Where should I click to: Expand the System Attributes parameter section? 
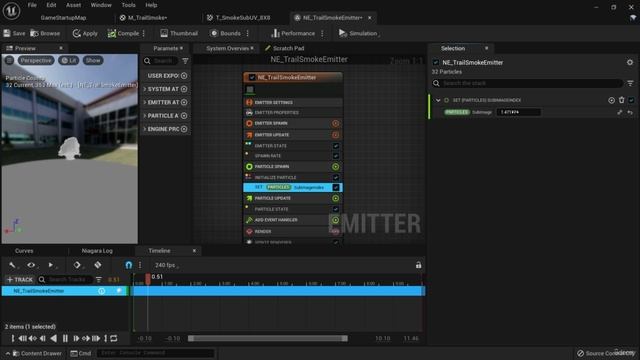point(145,89)
